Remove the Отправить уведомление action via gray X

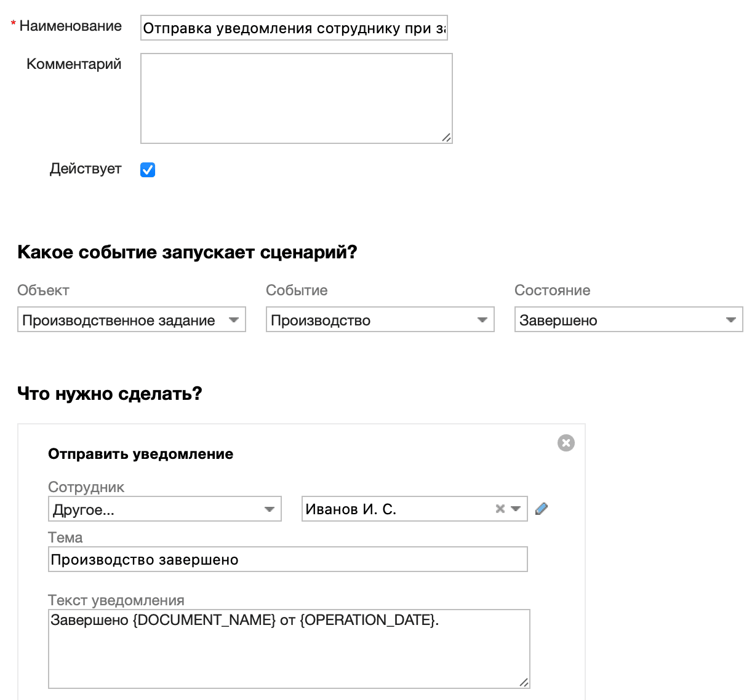(x=566, y=442)
